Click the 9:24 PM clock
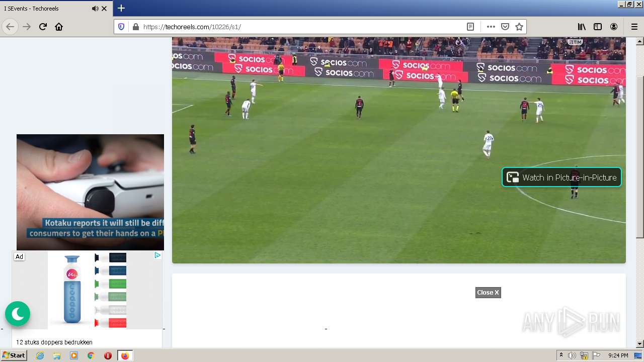Viewport: 644px width, 362px height. pos(618,355)
